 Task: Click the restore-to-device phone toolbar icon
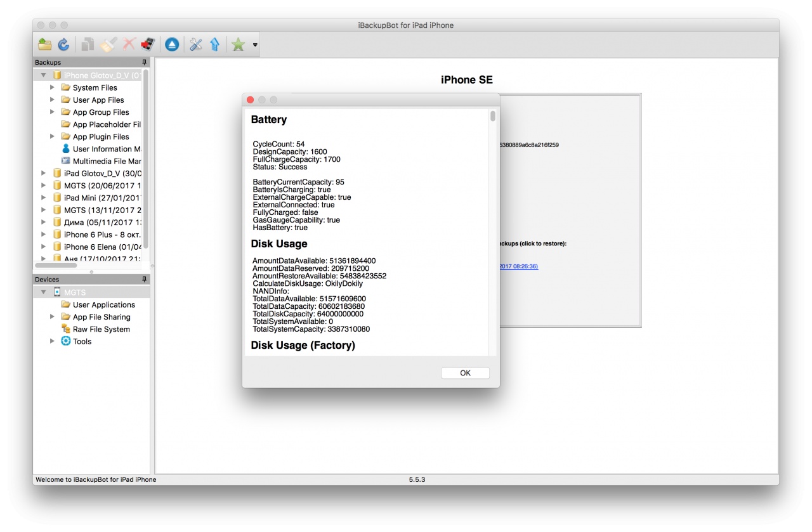[148, 44]
